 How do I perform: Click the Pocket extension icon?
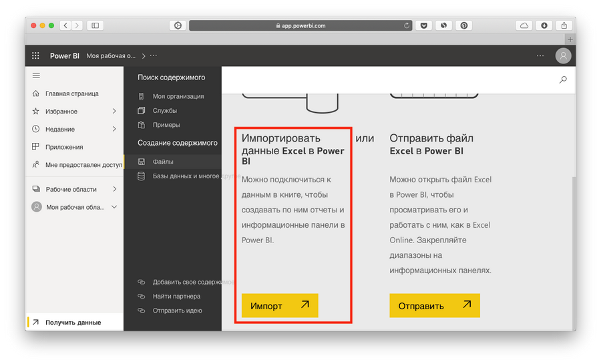click(x=424, y=25)
